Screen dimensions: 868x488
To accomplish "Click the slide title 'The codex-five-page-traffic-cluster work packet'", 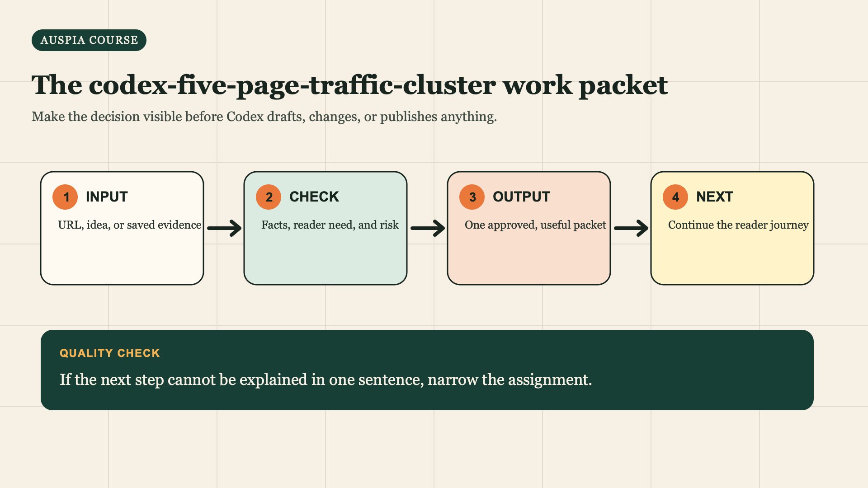I will point(349,85).
